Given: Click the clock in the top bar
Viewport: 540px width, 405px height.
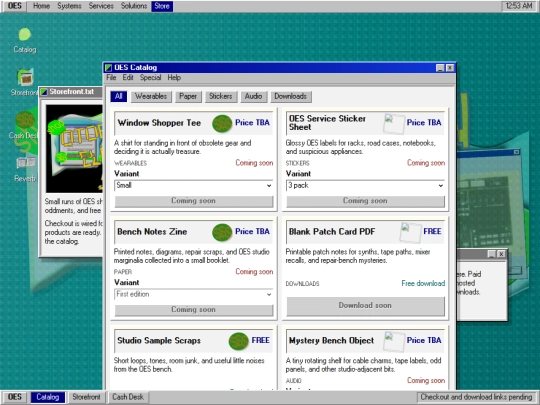Looking at the screenshot, I should point(519,6).
